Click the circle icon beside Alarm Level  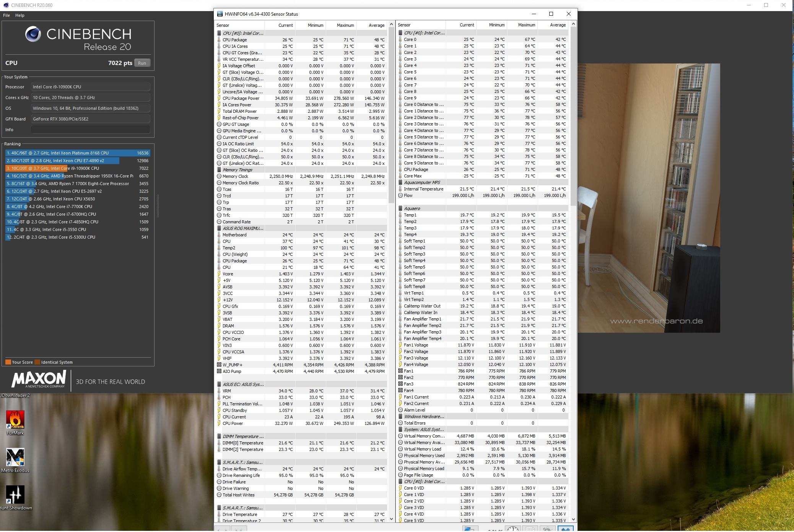[400, 410]
